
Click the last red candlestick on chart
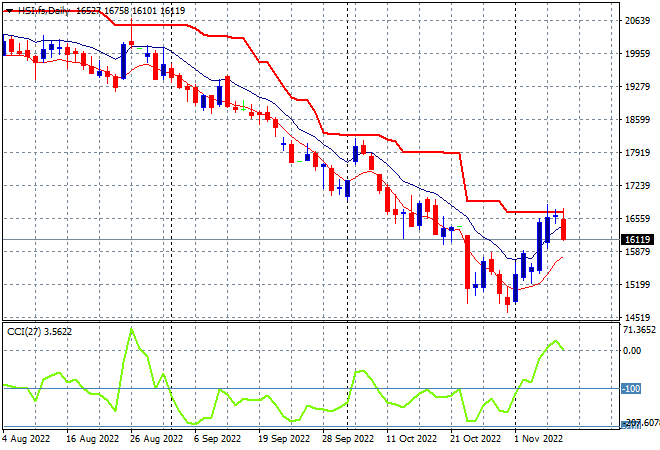(x=563, y=229)
